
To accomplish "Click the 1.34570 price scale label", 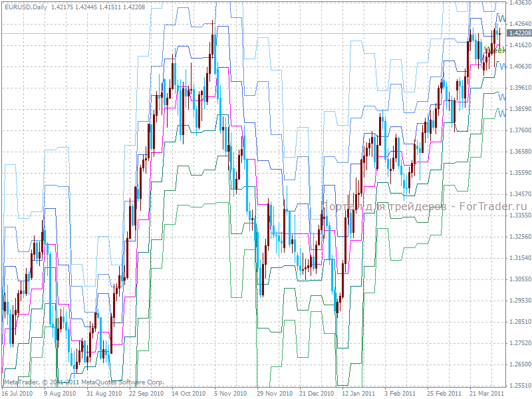I will pos(520,194).
